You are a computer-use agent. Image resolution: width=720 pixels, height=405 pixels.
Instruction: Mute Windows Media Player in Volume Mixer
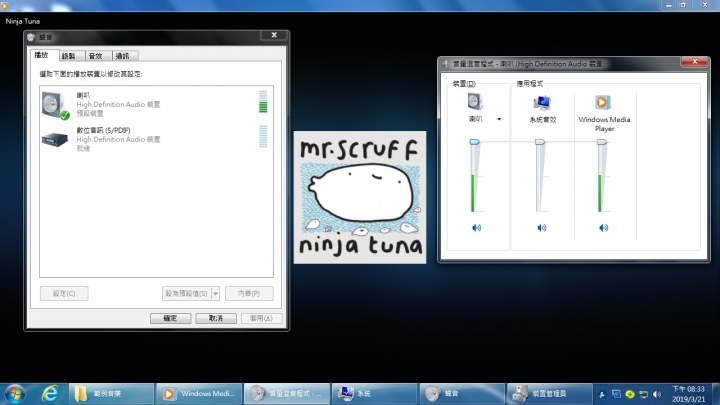click(x=603, y=227)
